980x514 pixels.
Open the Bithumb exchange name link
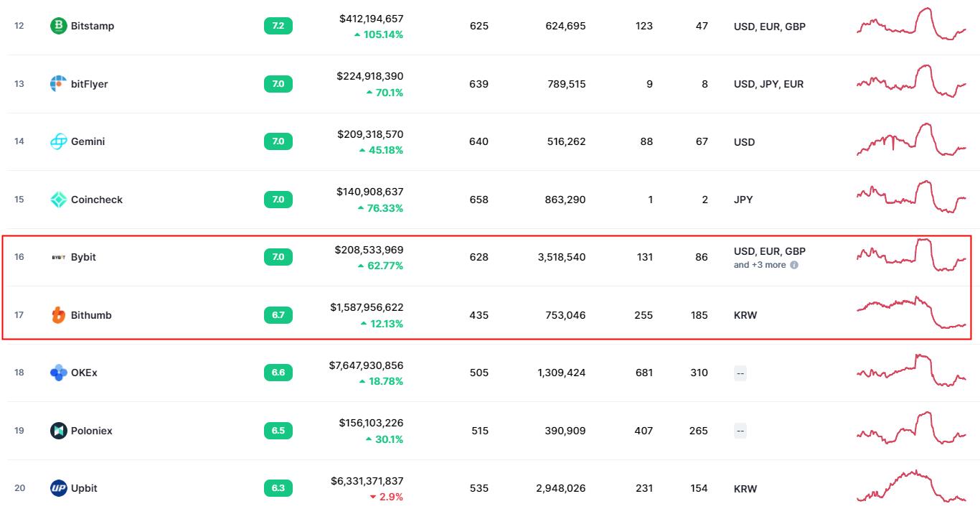[x=91, y=315]
